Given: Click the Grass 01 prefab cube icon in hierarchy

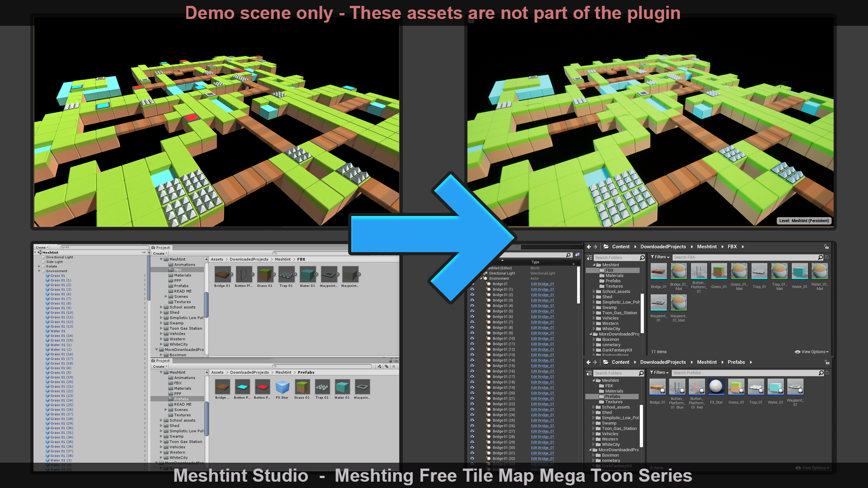Looking at the screenshot, I should click(x=47, y=276).
